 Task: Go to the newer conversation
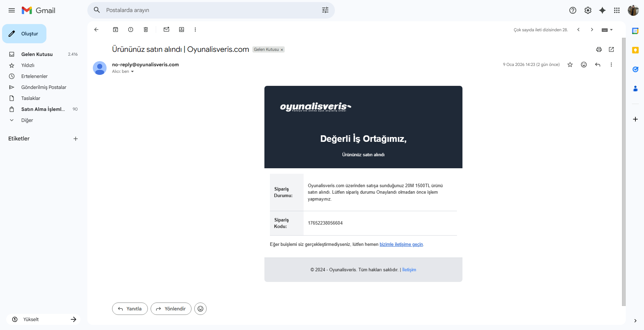point(578,30)
